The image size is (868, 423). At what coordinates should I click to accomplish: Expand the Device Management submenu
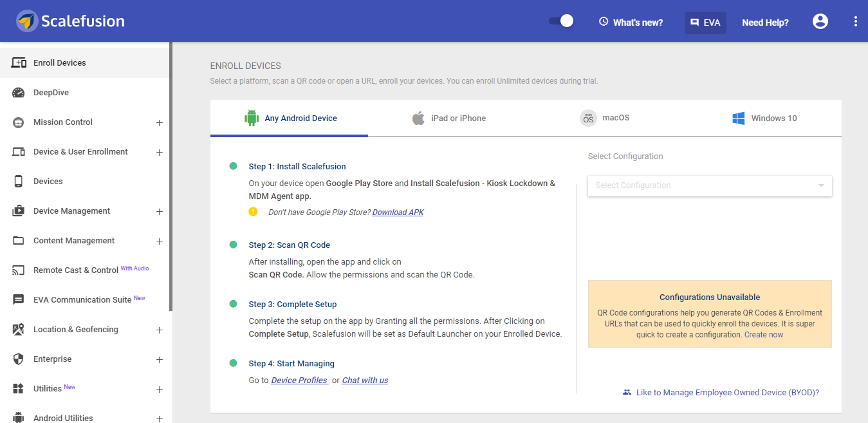pyautogui.click(x=160, y=212)
